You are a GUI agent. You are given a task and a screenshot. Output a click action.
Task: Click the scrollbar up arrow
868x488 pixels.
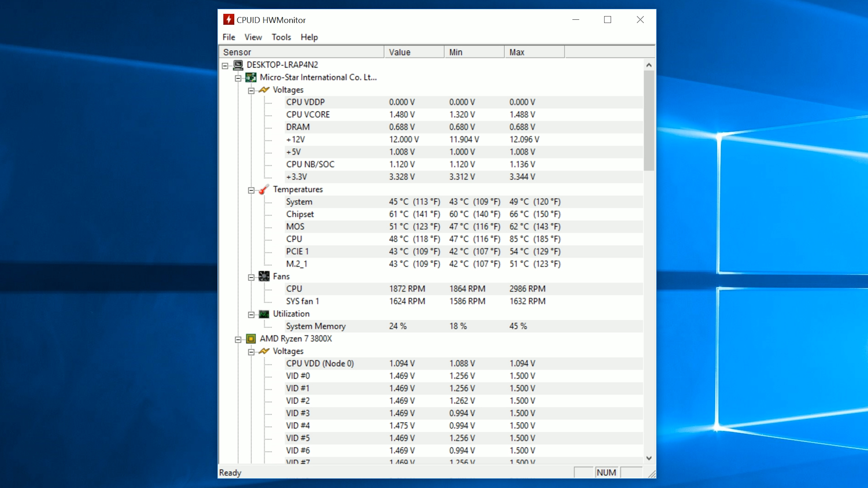click(649, 65)
